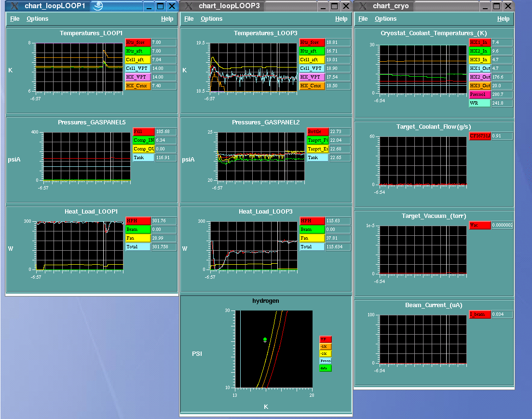Click Beam legend in Heat_Load_LOOP3
This screenshot has width=532, height=419.
coord(312,230)
